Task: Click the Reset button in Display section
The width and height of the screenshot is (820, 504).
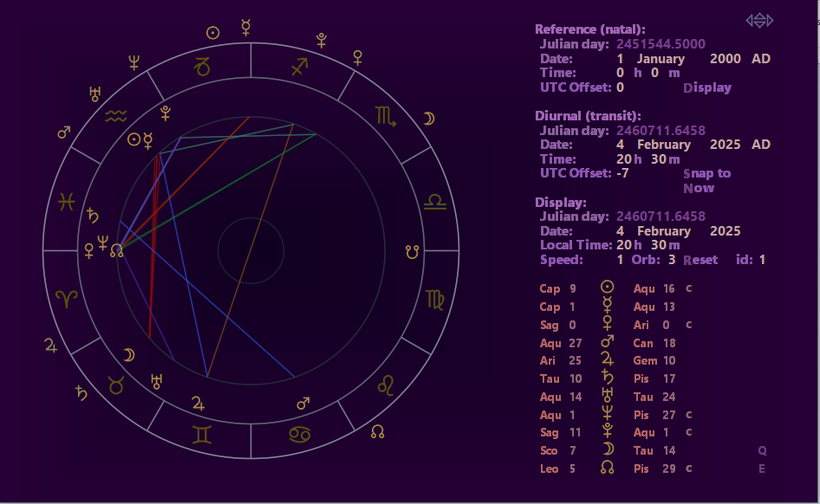Action: click(700, 259)
